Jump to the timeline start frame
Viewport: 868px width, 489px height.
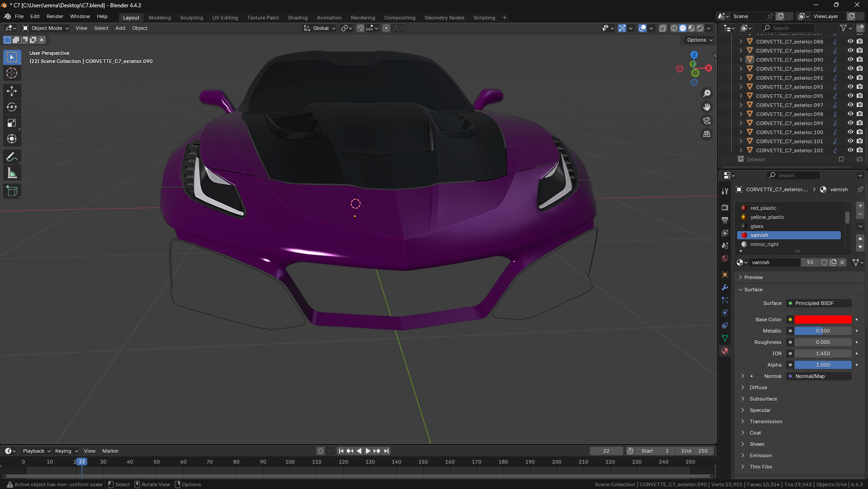click(341, 451)
